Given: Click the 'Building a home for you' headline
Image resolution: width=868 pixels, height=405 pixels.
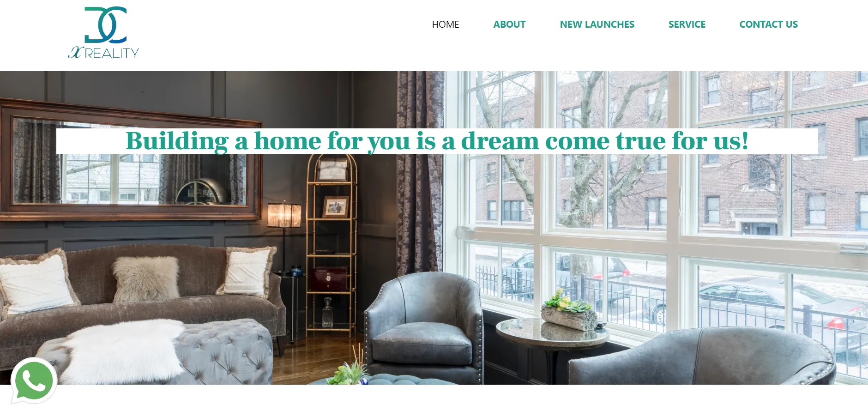Looking at the screenshot, I should pos(437,141).
